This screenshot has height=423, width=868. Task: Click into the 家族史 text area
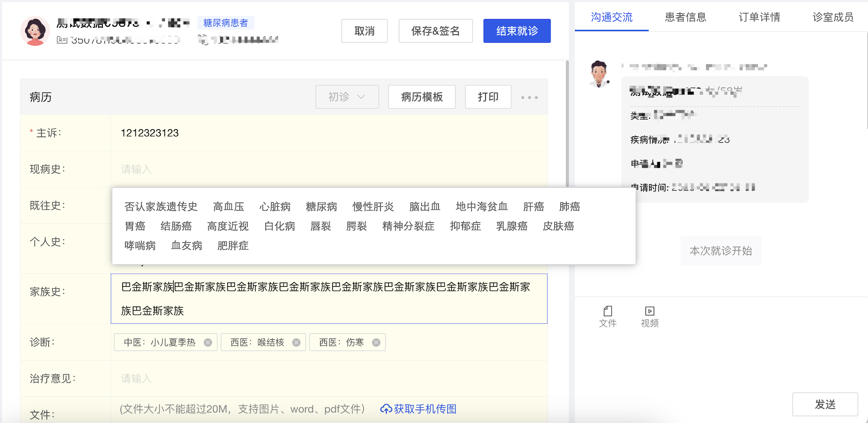coord(329,299)
